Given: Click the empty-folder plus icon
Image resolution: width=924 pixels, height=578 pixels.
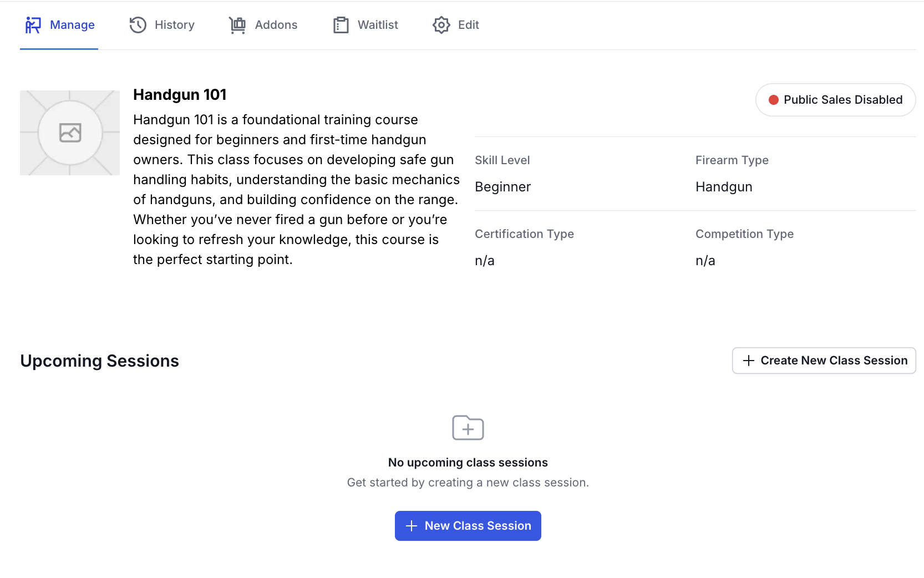Looking at the screenshot, I should coord(468,428).
